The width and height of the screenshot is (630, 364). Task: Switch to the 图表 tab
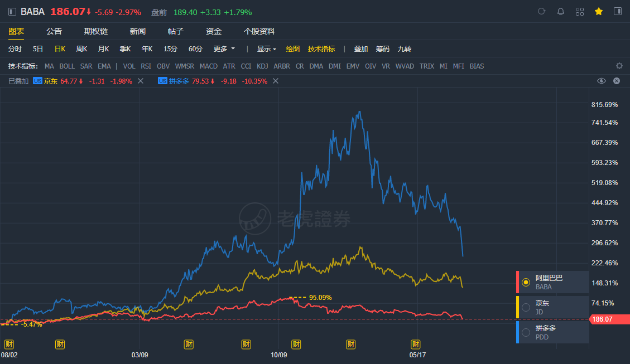coord(16,31)
